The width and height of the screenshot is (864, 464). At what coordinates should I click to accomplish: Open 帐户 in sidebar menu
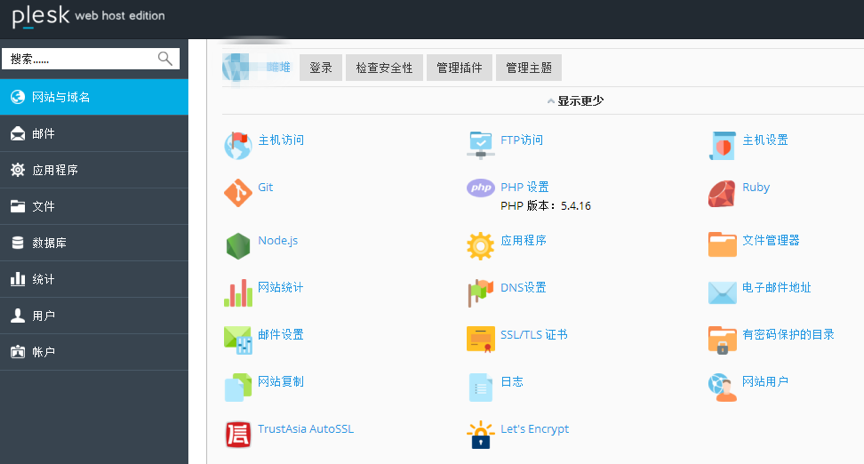pyautogui.click(x=94, y=352)
